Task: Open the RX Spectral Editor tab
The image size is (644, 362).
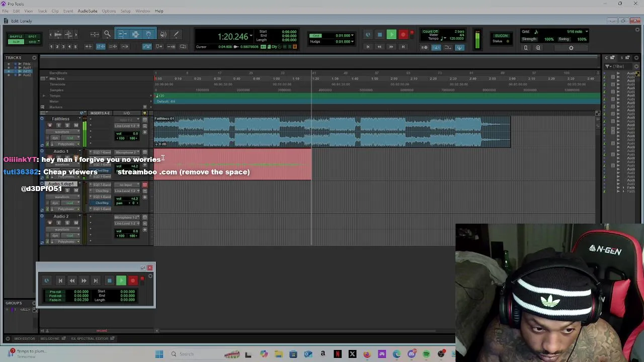Action: coord(90,338)
